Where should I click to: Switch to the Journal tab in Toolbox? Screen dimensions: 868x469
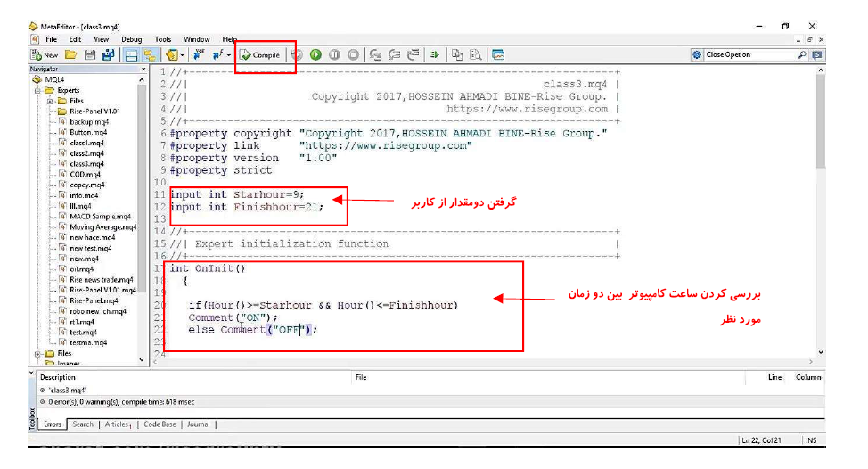[x=198, y=424]
